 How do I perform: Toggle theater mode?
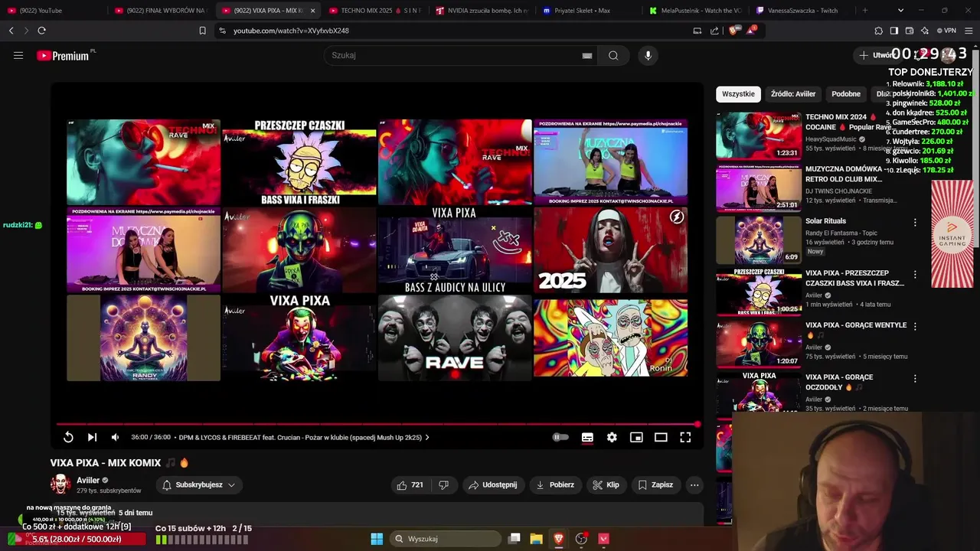pyautogui.click(x=661, y=437)
